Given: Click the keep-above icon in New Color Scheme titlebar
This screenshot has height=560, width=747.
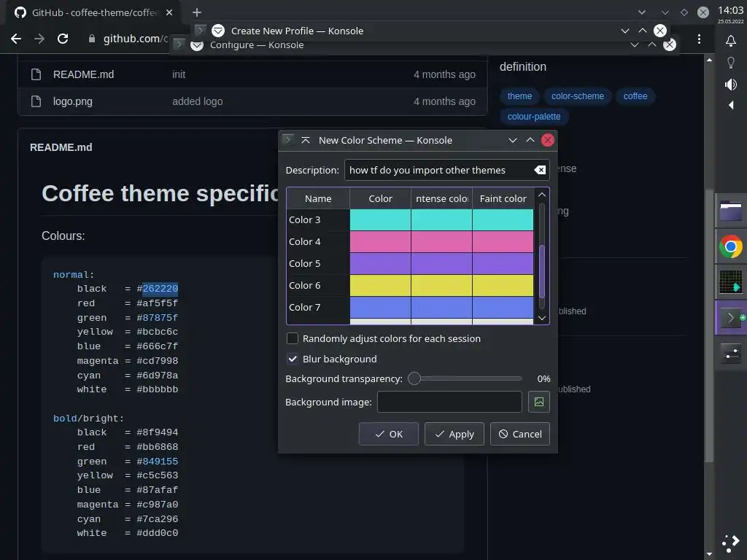Looking at the screenshot, I should click(306, 140).
